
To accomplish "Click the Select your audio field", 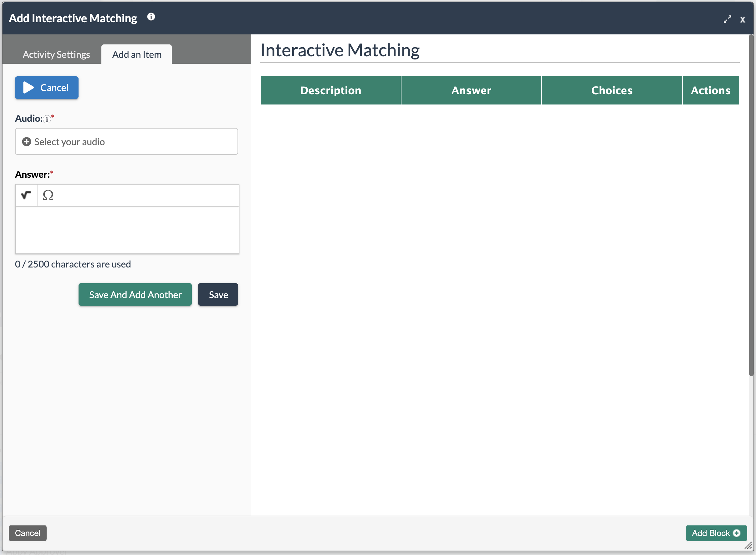I will click(126, 142).
